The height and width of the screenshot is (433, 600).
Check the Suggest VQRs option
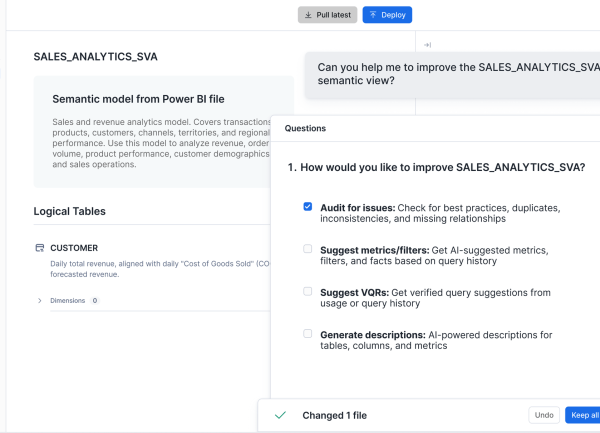tap(308, 291)
